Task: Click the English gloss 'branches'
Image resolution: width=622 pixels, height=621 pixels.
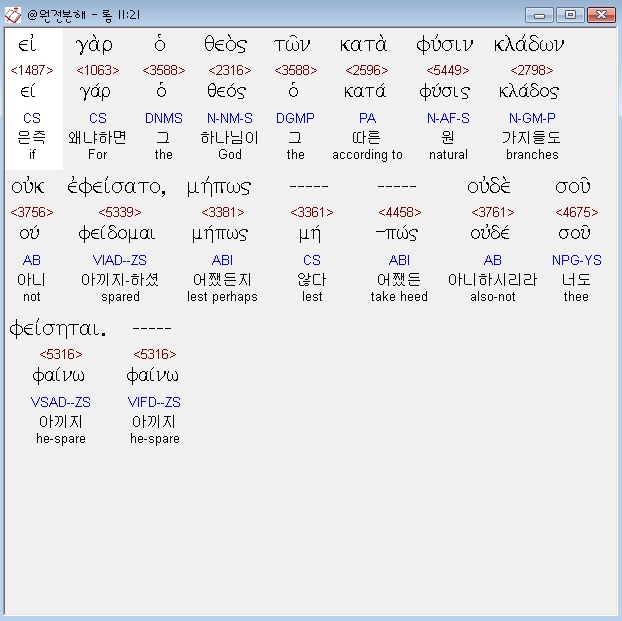Action: pos(532,154)
